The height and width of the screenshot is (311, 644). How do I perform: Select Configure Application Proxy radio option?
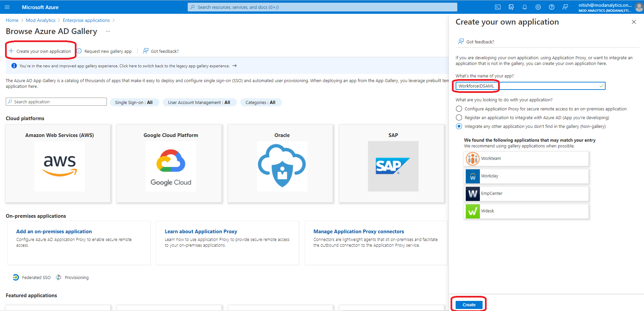tap(459, 109)
